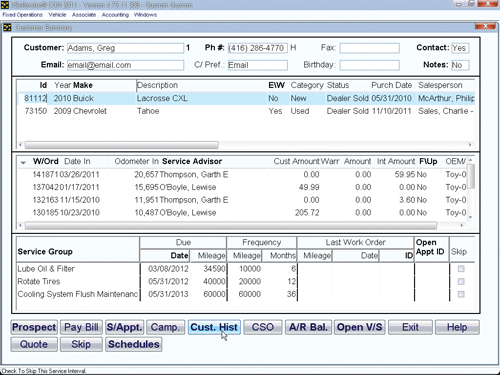Click the Service Advisor column header
This screenshot has width=500, height=375.
(192, 161)
